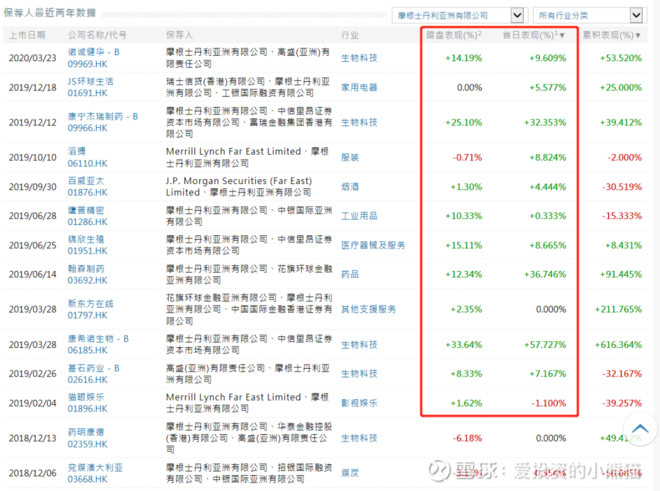The width and height of the screenshot is (660, 491).
Task: Open stock code link 06185.HK
Action: (x=88, y=350)
